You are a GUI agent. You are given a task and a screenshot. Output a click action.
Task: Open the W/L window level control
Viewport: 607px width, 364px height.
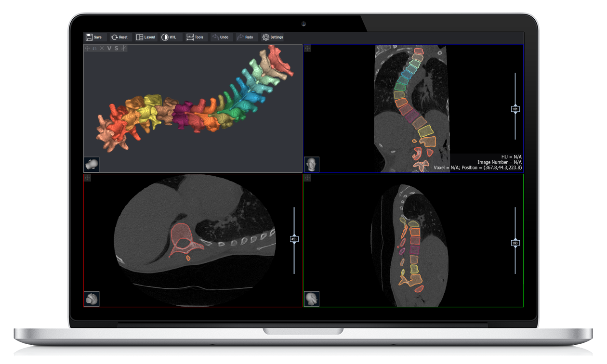click(x=169, y=37)
